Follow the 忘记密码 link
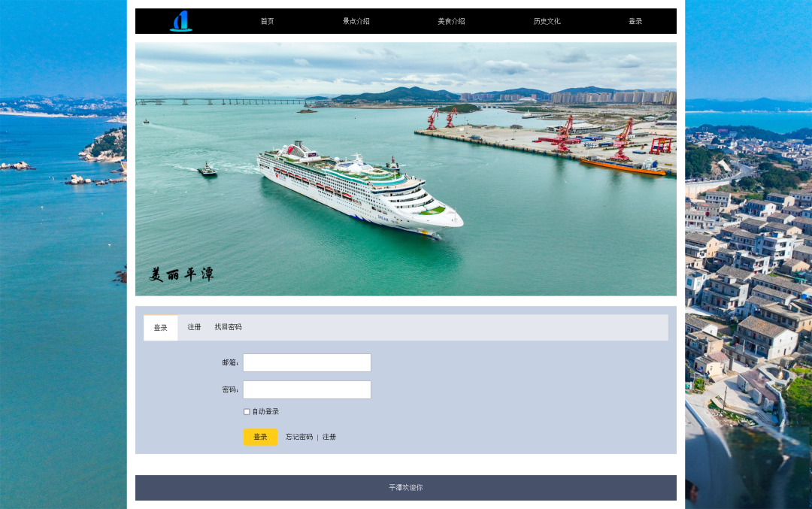 [x=298, y=437]
